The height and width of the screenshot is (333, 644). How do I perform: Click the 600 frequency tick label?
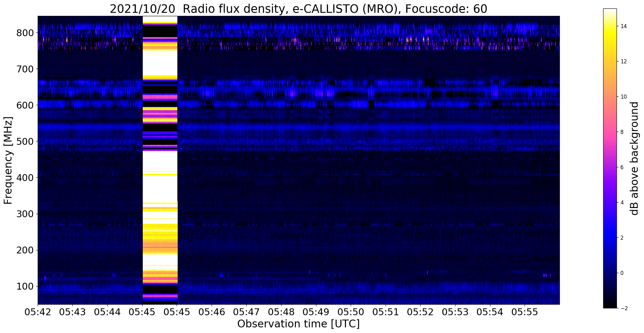[25, 105]
